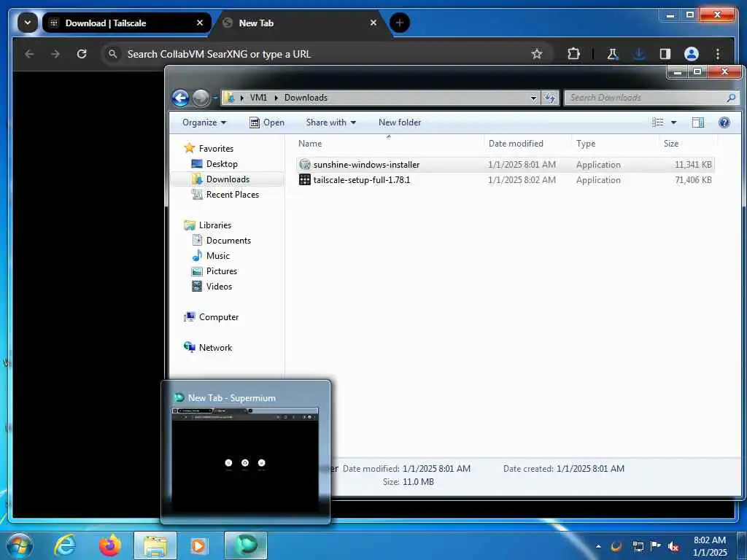Click VM1 in the Explorer address path
This screenshot has height=560, width=747.
(x=258, y=98)
